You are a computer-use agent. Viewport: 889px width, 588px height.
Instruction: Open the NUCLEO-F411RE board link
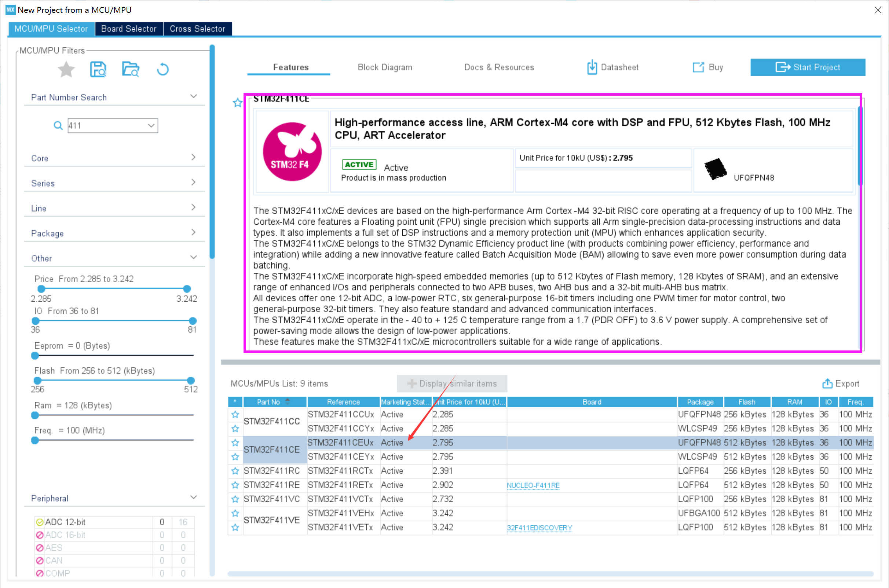(x=533, y=485)
